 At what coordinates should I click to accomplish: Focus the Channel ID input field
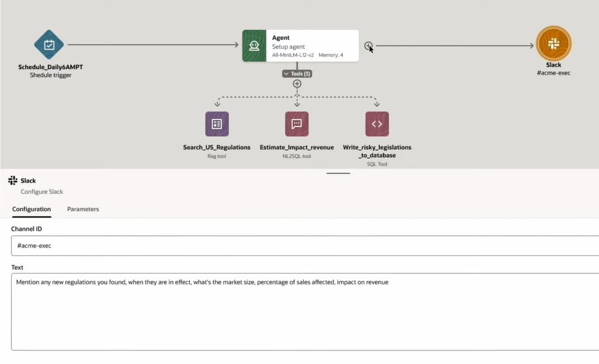click(305, 246)
